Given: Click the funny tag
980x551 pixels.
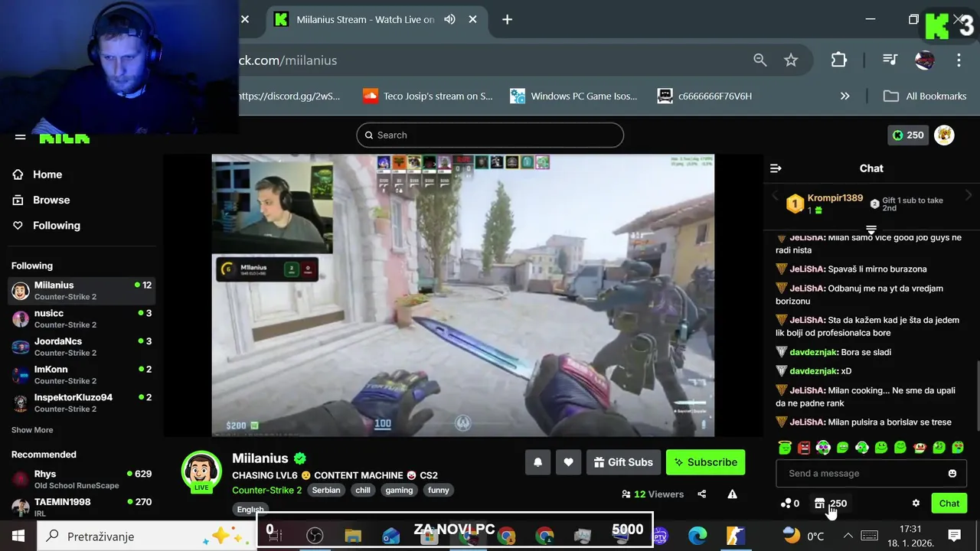Looking at the screenshot, I should click(439, 490).
